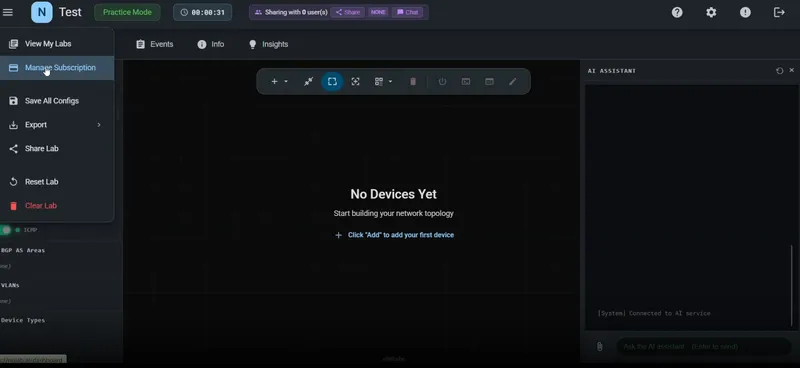
Task: Open the Chat button in sharing bar
Action: point(407,12)
